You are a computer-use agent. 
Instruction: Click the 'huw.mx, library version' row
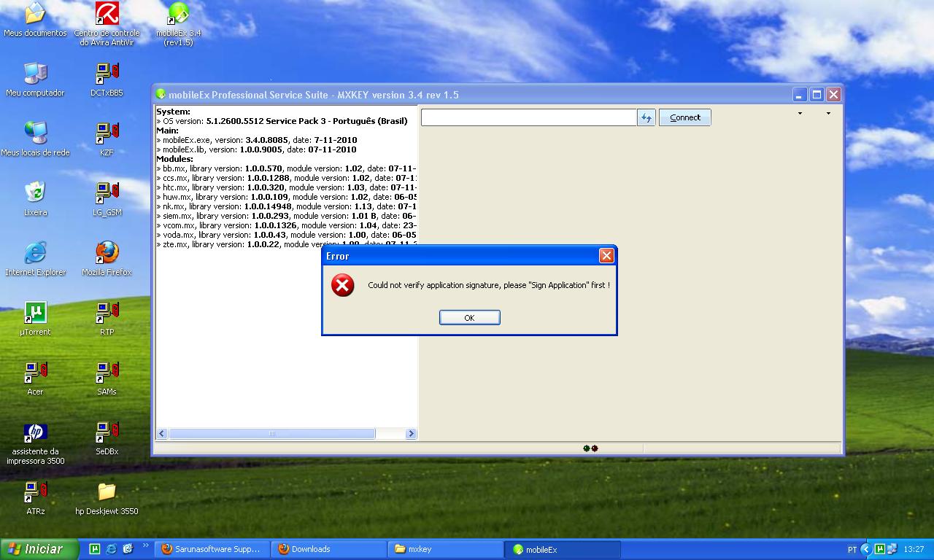[x=286, y=197]
